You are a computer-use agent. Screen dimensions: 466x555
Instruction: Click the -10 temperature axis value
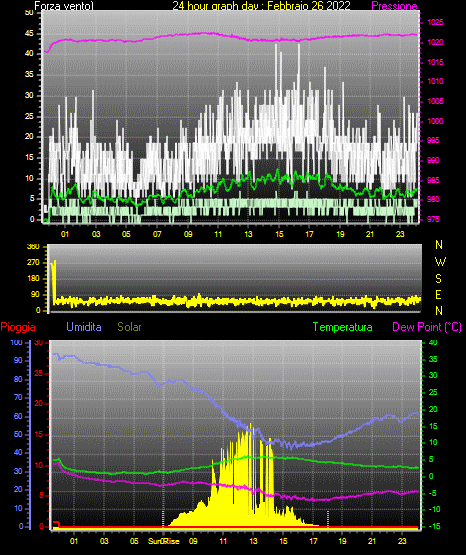click(x=435, y=509)
